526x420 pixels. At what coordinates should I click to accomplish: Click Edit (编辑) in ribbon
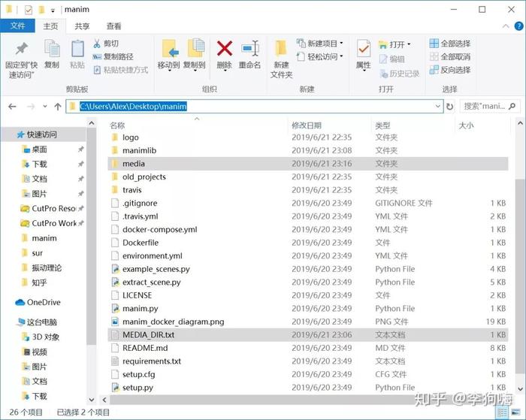coord(391,59)
